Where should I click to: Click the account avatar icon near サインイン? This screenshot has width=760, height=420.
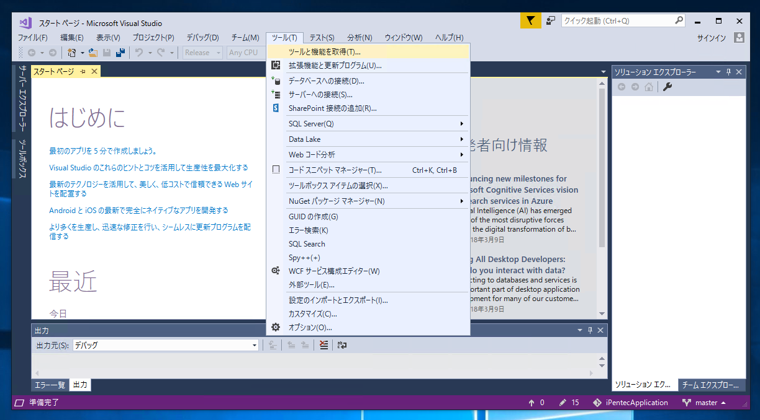coord(739,38)
